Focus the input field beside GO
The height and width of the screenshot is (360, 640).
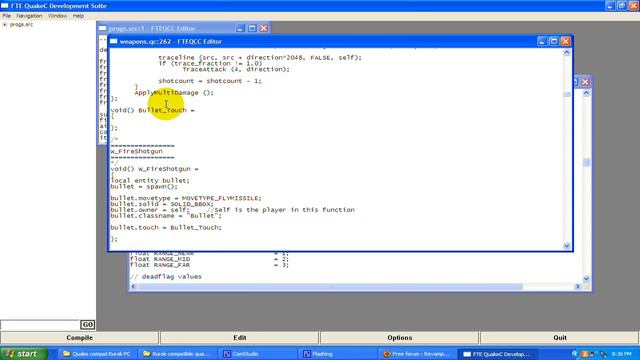[40, 325]
